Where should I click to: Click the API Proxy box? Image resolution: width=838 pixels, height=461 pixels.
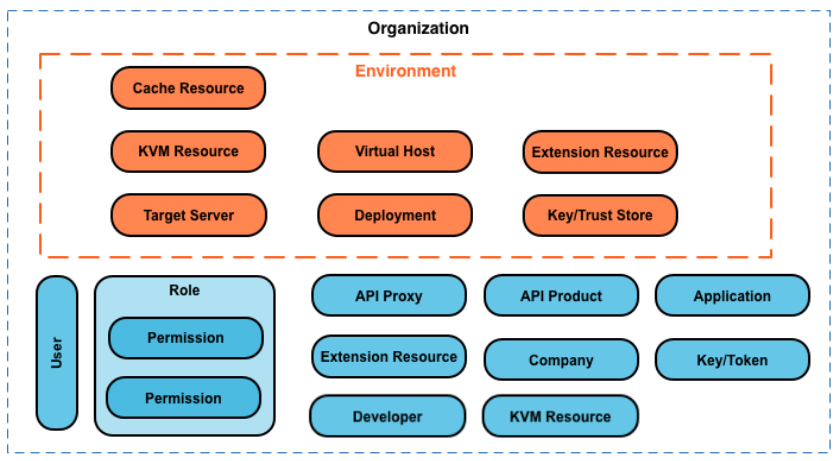tap(389, 296)
